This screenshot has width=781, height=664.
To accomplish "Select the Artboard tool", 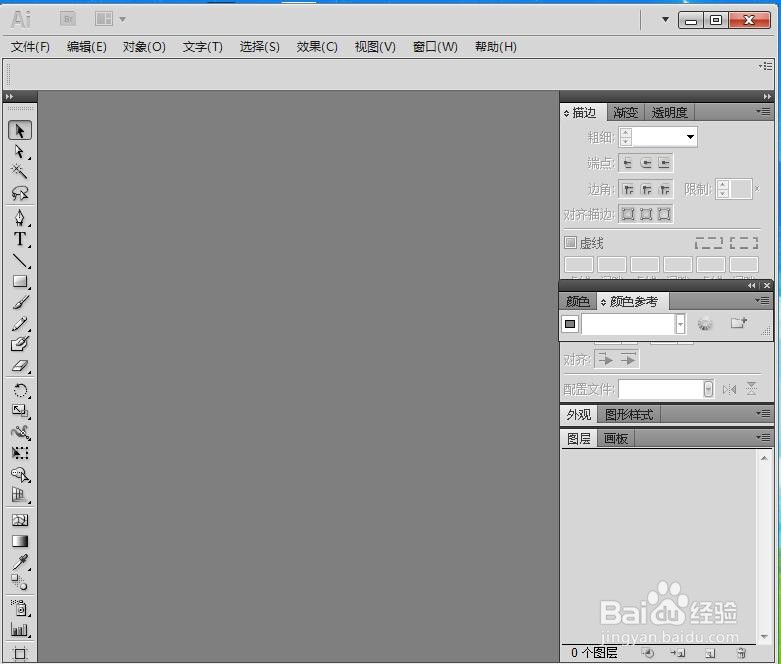I will 20,653.
